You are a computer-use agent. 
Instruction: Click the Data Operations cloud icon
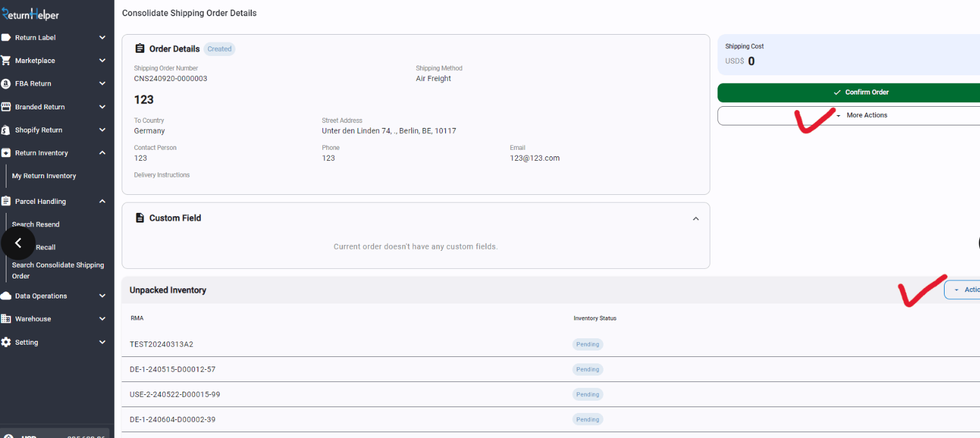click(x=6, y=296)
